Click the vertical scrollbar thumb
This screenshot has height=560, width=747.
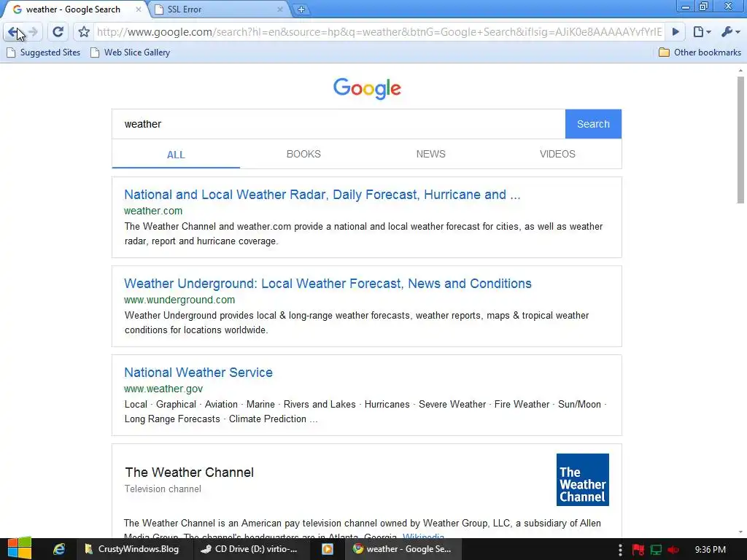740,139
